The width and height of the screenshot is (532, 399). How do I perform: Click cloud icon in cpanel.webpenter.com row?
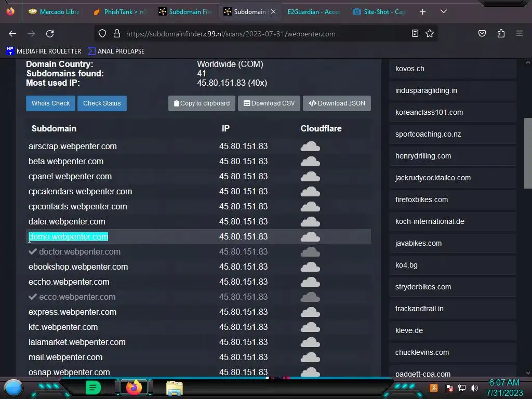[x=310, y=177]
